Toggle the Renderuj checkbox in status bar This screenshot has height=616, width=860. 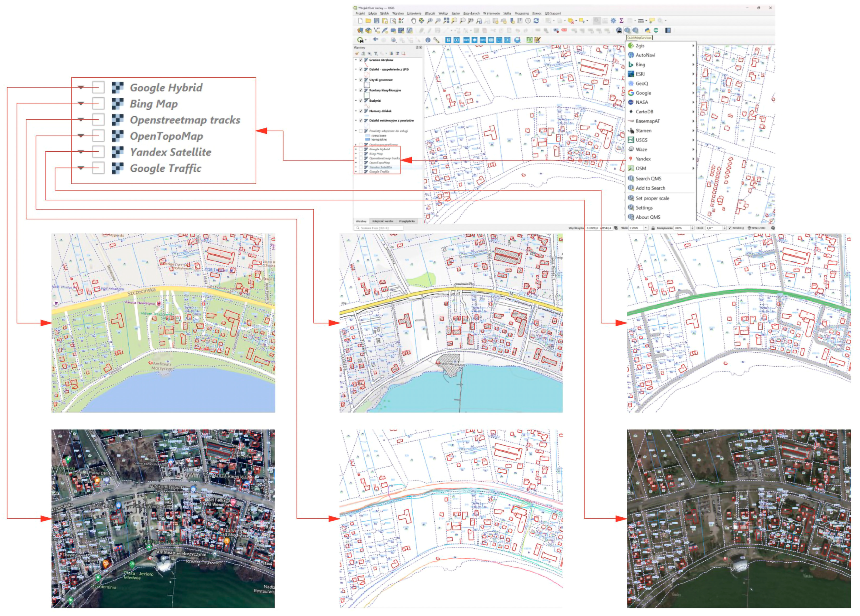pos(730,228)
